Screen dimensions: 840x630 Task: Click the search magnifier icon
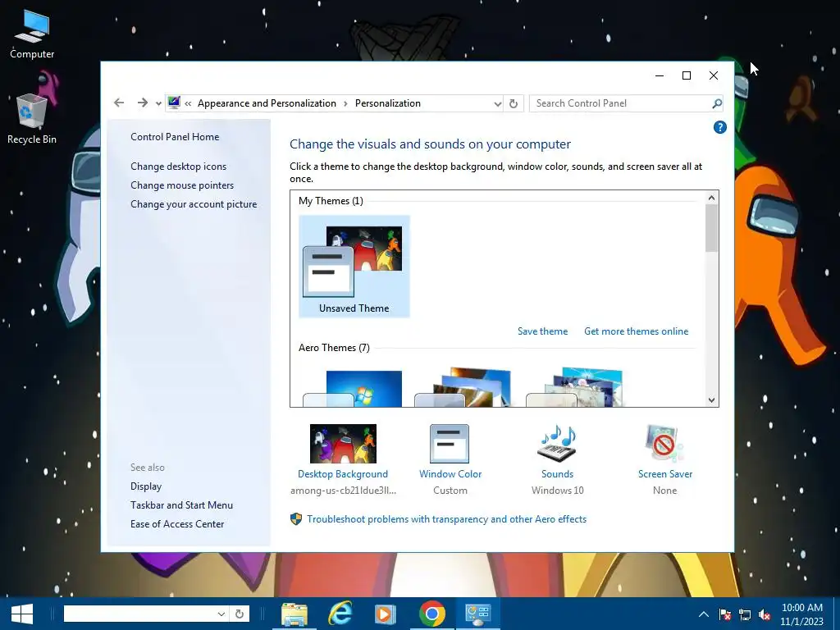click(717, 103)
